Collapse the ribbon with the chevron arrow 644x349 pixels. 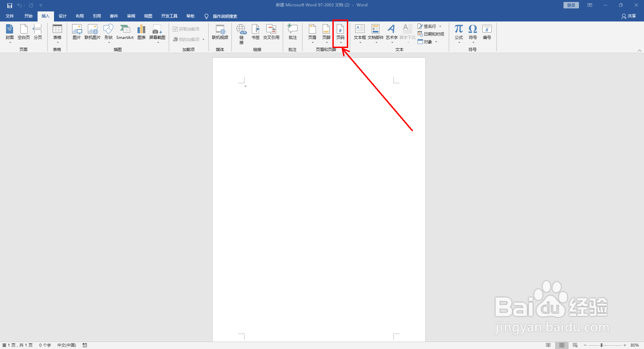click(x=640, y=50)
